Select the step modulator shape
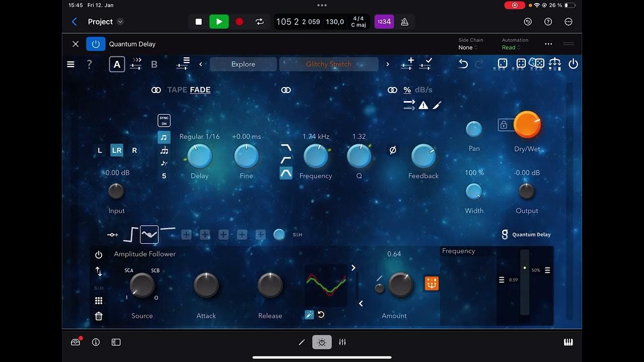644x362 pixels. click(x=131, y=234)
